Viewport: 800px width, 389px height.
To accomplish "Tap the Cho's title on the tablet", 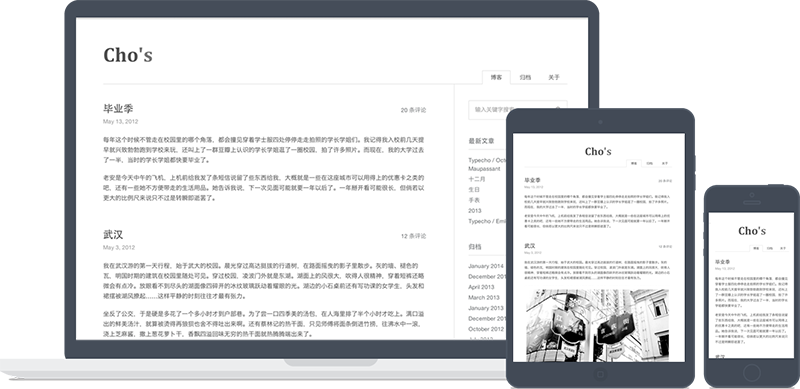I will [x=598, y=152].
